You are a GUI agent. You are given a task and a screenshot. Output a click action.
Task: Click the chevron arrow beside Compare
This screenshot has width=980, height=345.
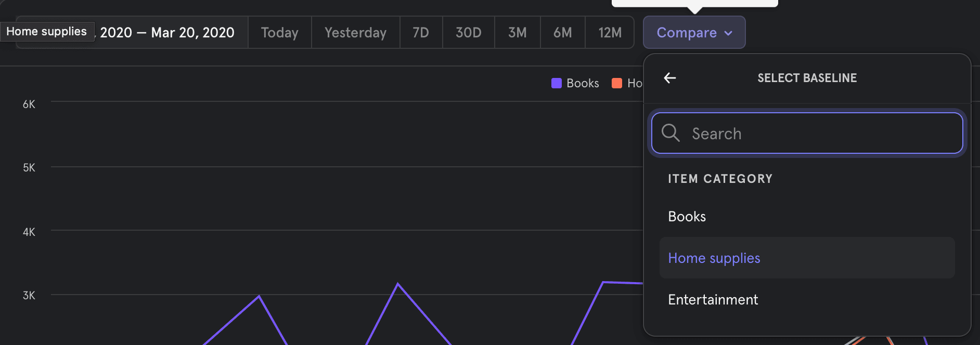729,33
